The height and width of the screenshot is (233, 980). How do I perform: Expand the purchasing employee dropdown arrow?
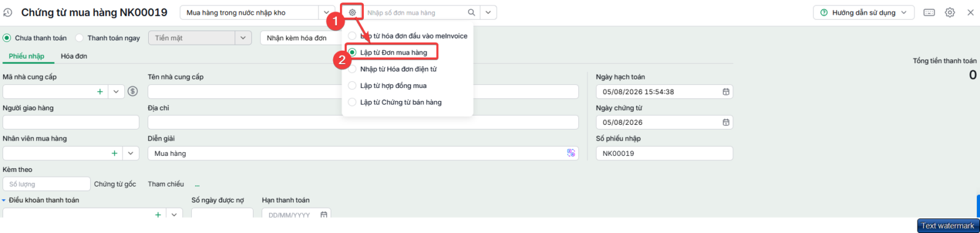tap(131, 153)
